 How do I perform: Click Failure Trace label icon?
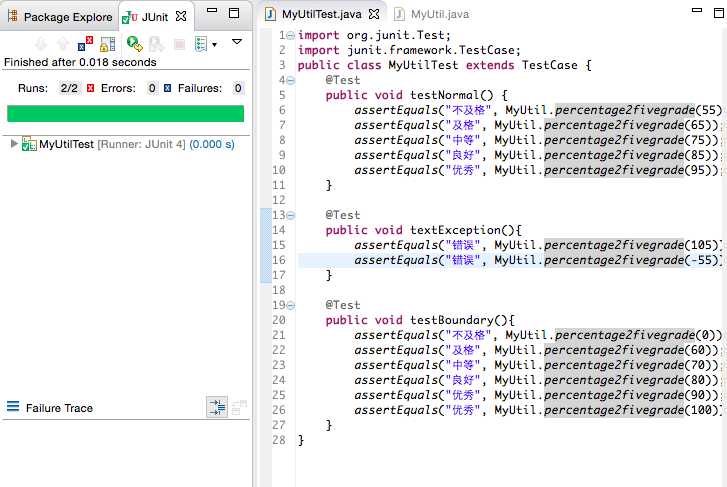(13, 407)
